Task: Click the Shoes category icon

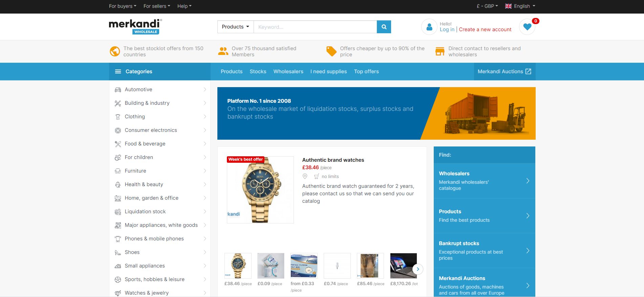Action: tap(118, 252)
